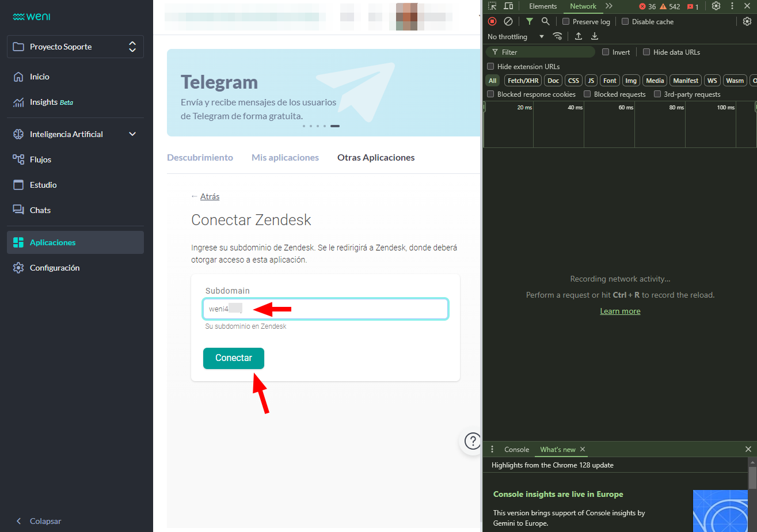Select the inspect element tool in DevTools

[x=492, y=6]
